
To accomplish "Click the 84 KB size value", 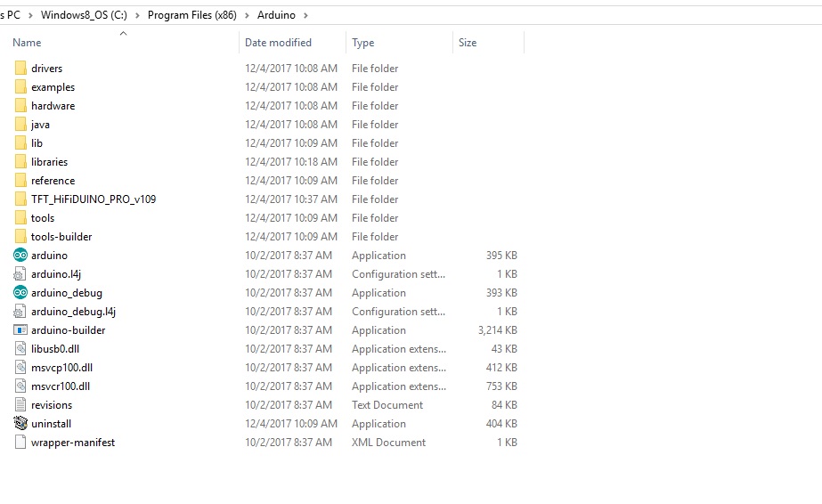I will click(x=504, y=405).
